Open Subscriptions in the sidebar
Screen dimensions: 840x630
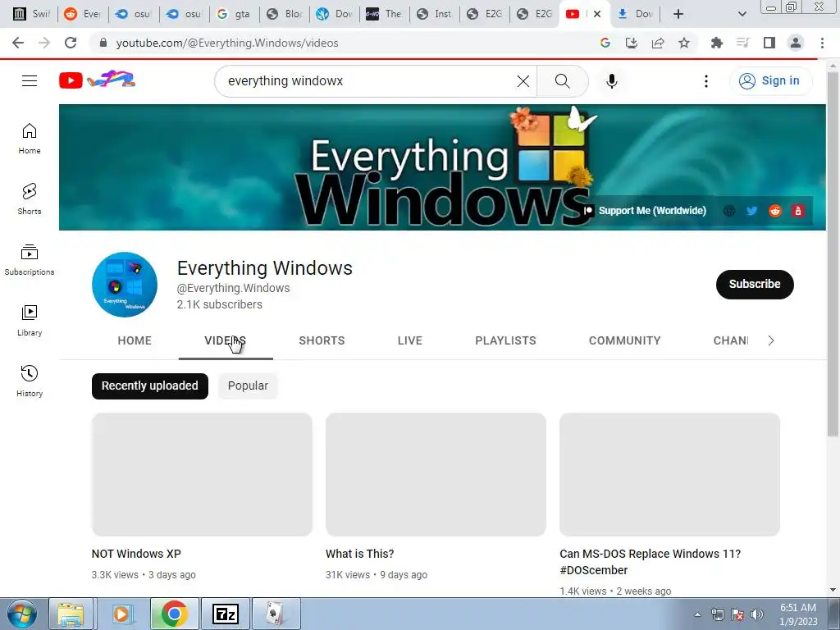(30, 260)
